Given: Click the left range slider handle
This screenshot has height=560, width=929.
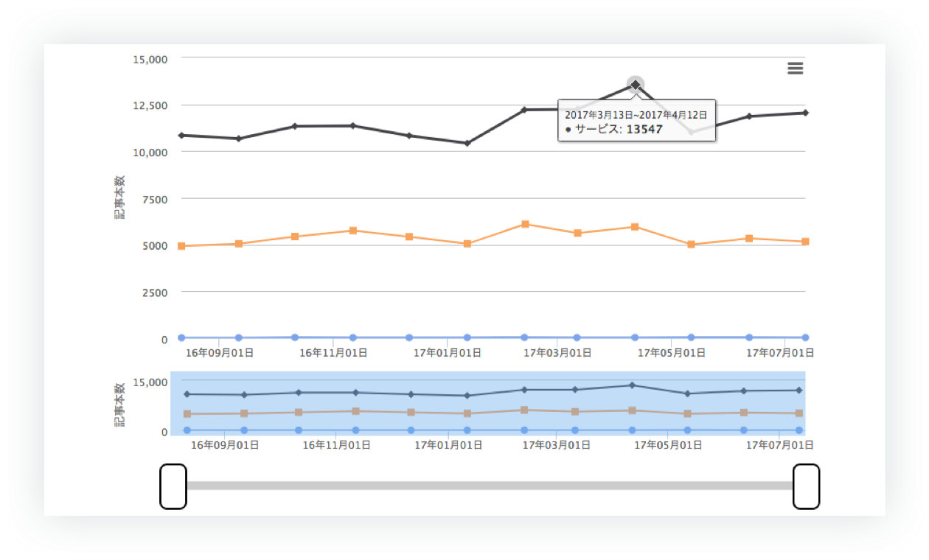Looking at the screenshot, I should coord(173,486).
